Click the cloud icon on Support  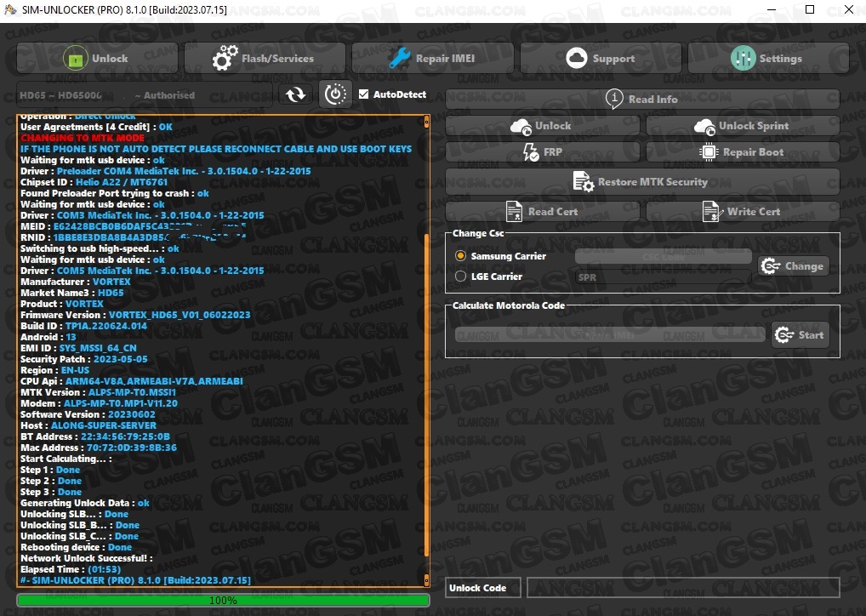coord(577,58)
